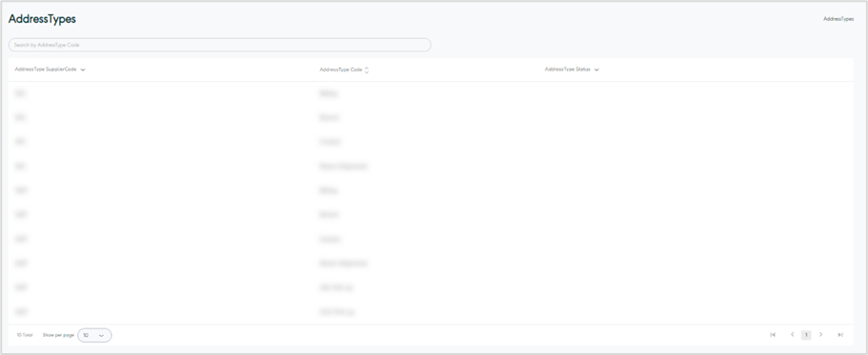
Task: Click the AddressTypes page heading
Action: (x=42, y=19)
